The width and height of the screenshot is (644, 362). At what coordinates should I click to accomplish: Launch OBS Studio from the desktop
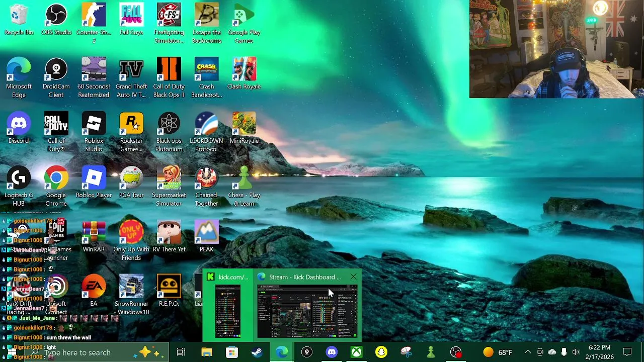tap(56, 20)
